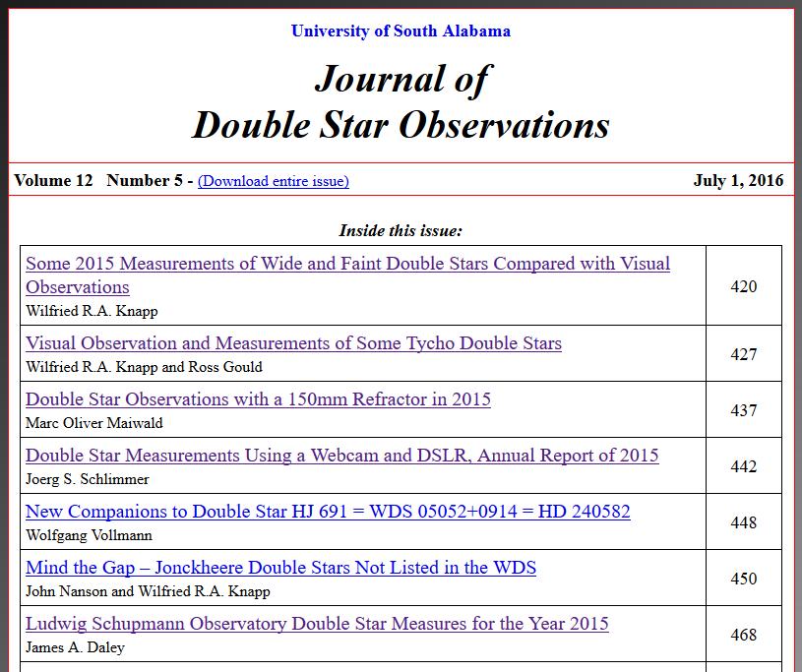Open 'Mind the Gap – Jonckheere Double Stars' article
Image resolution: width=802 pixels, height=672 pixels.
(280, 568)
